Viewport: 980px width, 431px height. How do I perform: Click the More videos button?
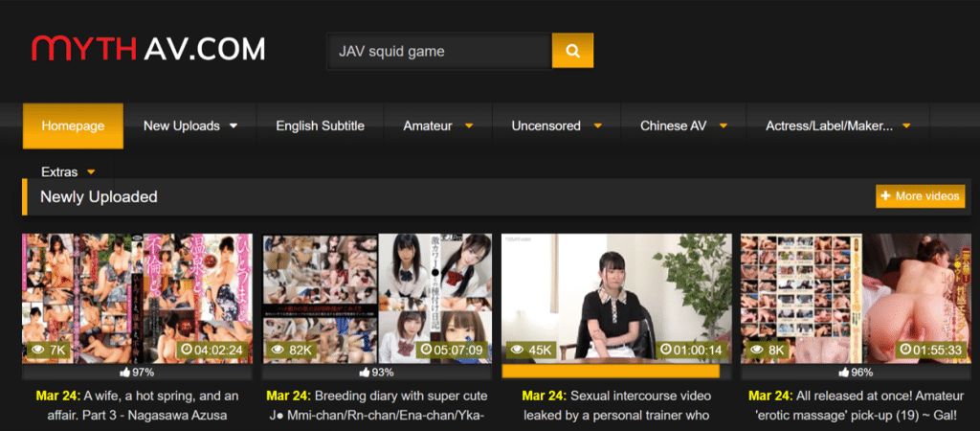pyautogui.click(x=920, y=196)
